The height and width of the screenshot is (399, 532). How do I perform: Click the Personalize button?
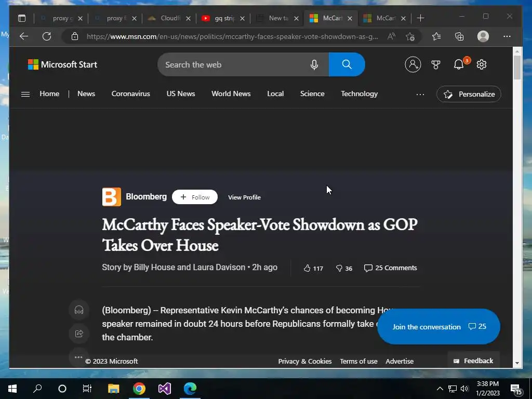[x=469, y=95]
